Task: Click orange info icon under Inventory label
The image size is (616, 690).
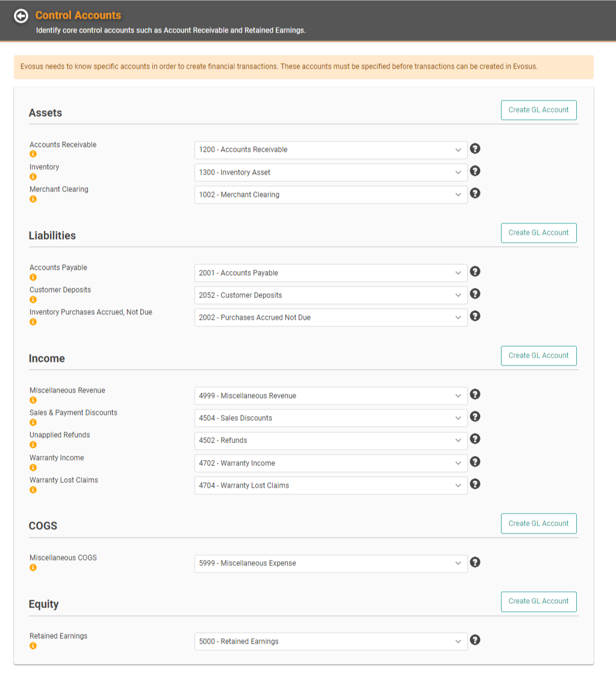Action: click(33, 176)
